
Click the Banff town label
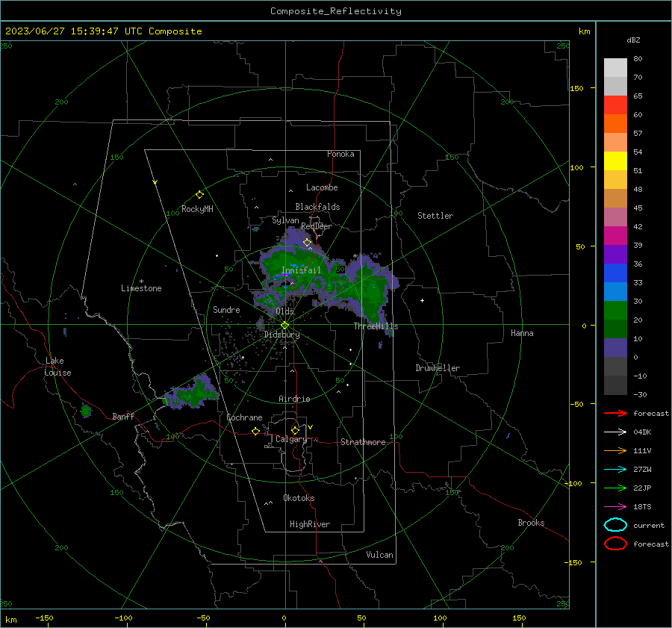click(x=123, y=416)
